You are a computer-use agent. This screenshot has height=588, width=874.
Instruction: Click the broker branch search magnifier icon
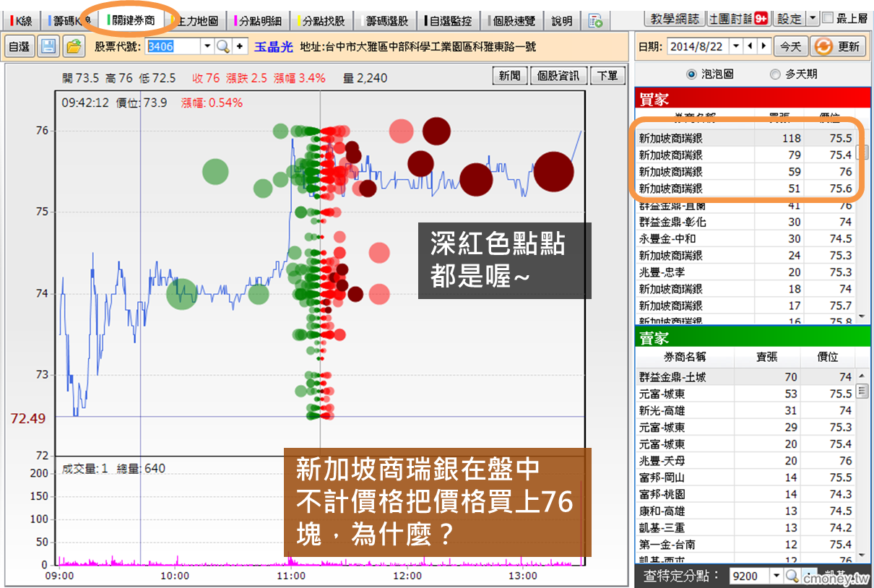792,576
